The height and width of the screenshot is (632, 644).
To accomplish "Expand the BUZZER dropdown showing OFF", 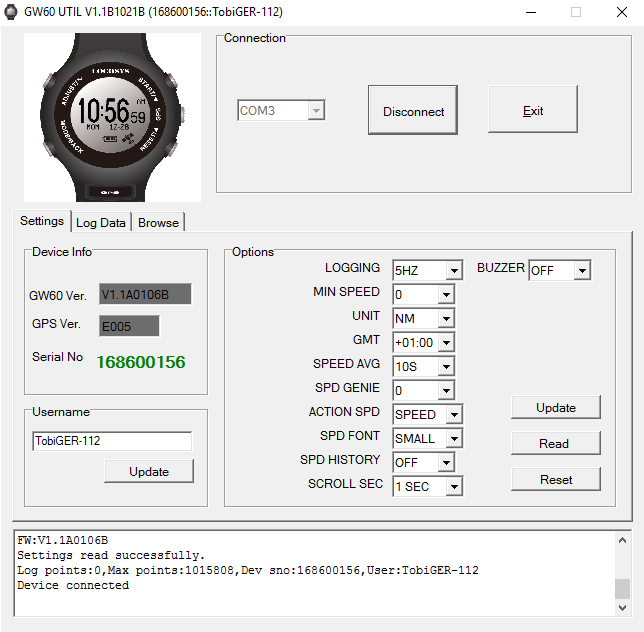I will [582, 270].
